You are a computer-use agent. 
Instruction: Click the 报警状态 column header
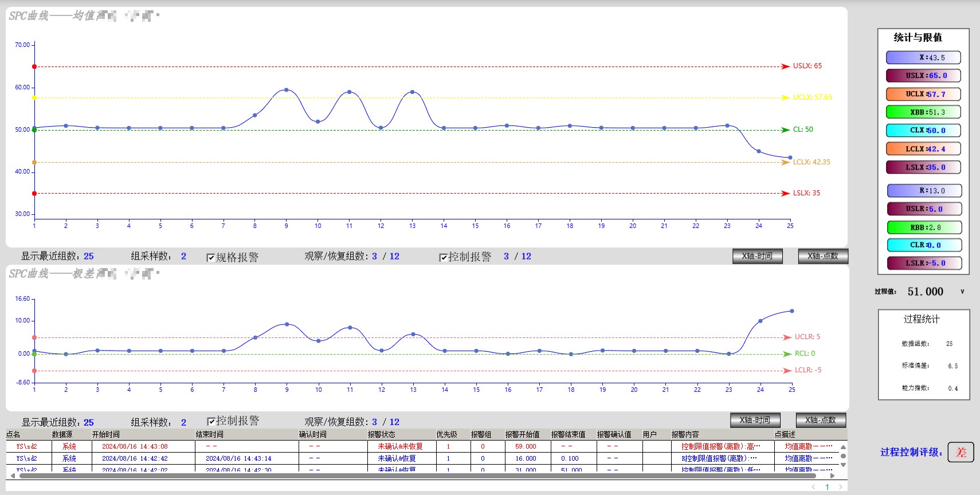pyautogui.click(x=382, y=435)
